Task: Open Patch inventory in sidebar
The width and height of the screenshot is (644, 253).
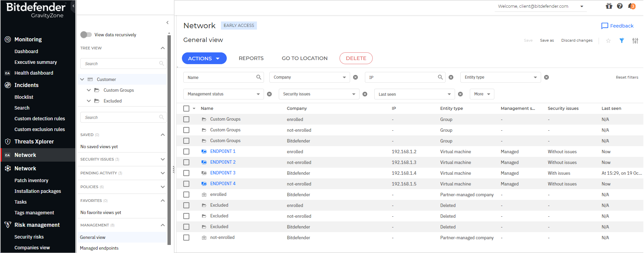Action: point(31,180)
